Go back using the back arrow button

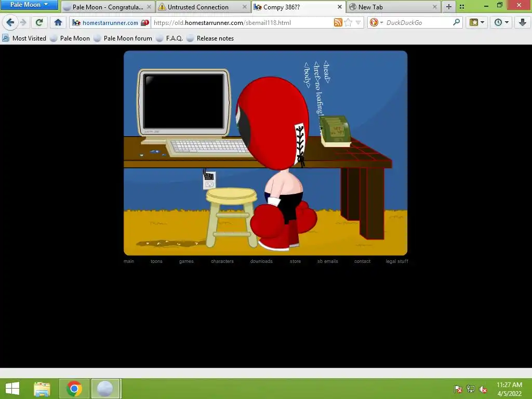click(10, 23)
